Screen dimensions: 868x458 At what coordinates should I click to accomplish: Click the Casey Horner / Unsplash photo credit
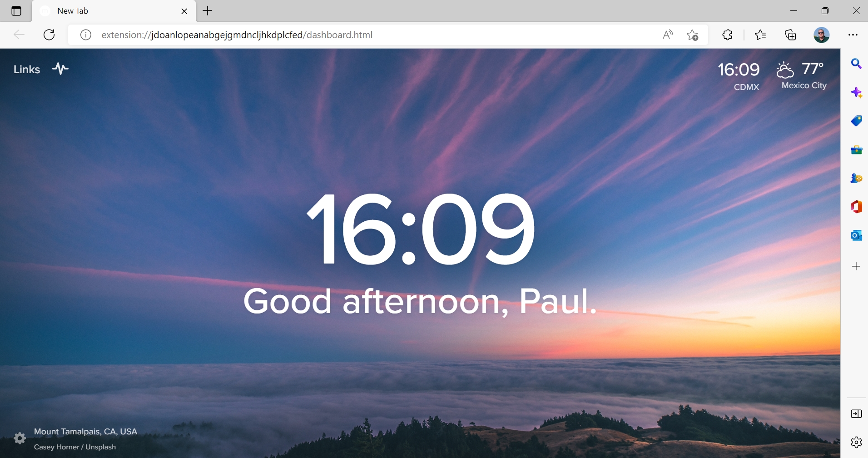75,447
